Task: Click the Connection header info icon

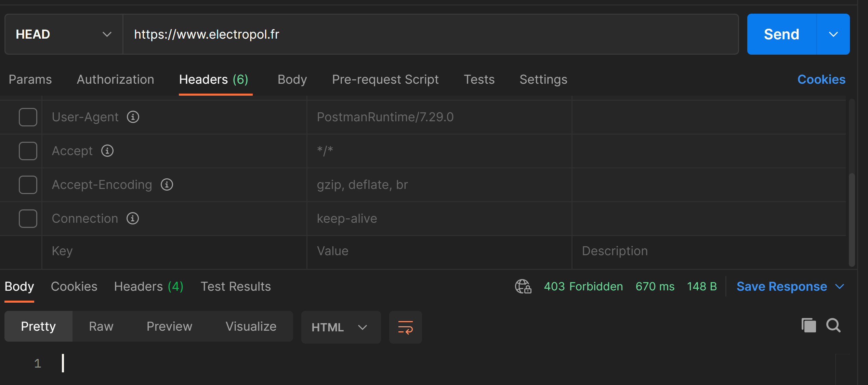Action: tap(132, 218)
